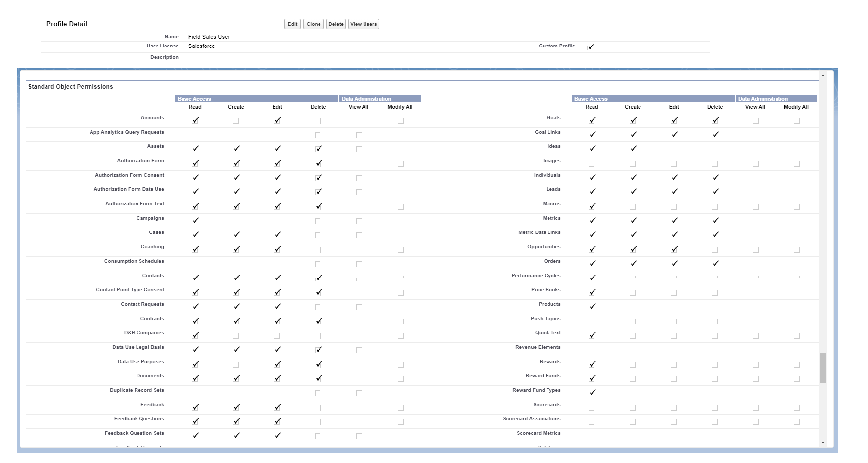Toggle Metrics Edit permission
Viewport: 868px width, 463px height.
point(675,221)
